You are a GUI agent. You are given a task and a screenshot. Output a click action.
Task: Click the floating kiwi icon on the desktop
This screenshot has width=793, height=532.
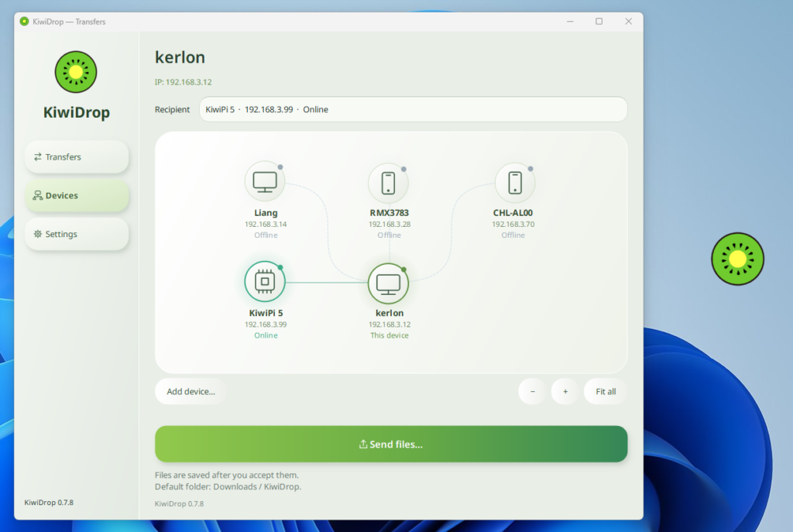737,259
